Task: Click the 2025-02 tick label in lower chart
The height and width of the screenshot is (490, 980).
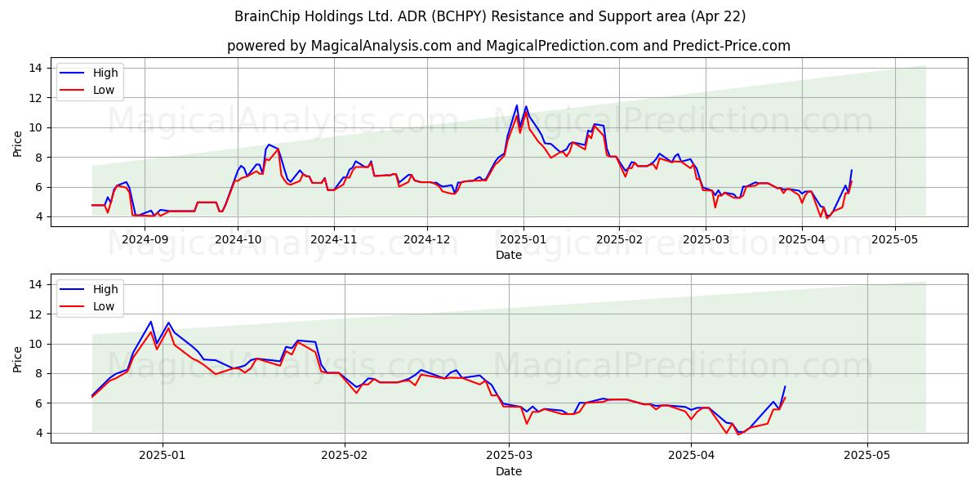Action: click(x=345, y=456)
